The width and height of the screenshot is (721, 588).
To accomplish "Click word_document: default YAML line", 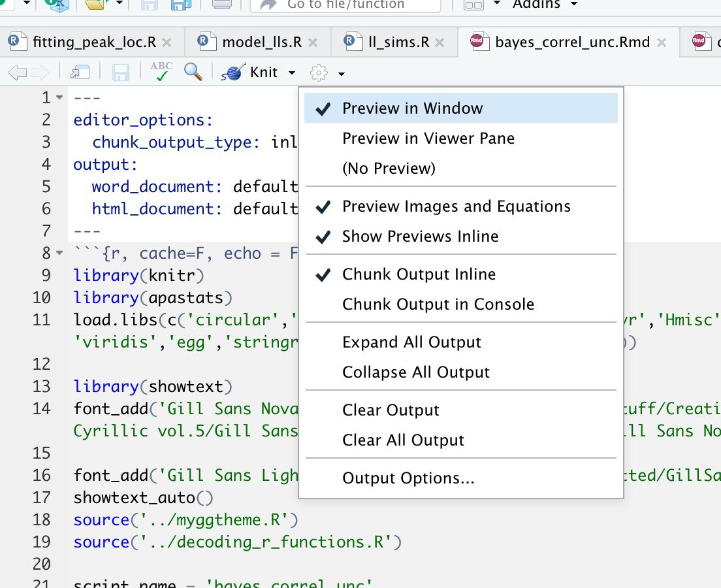I will (x=195, y=187).
